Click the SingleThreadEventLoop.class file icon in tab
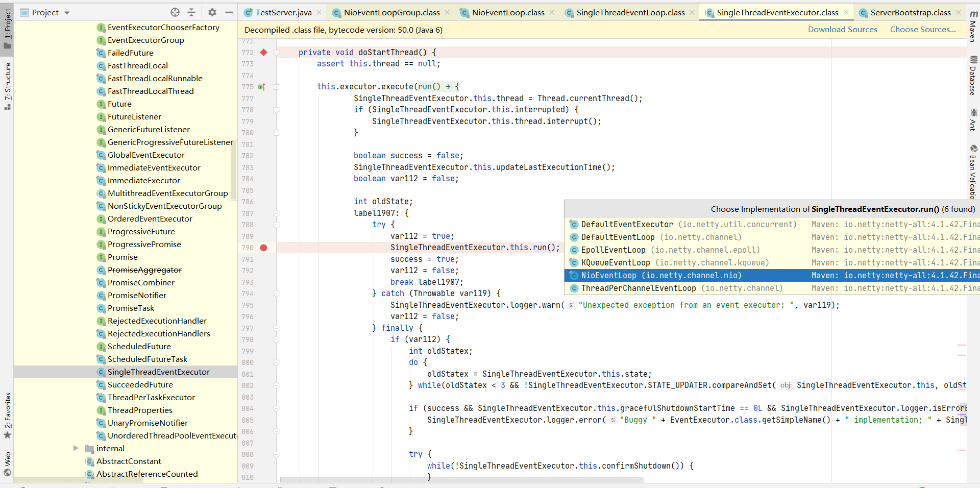The width and height of the screenshot is (980, 488). tap(569, 13)
